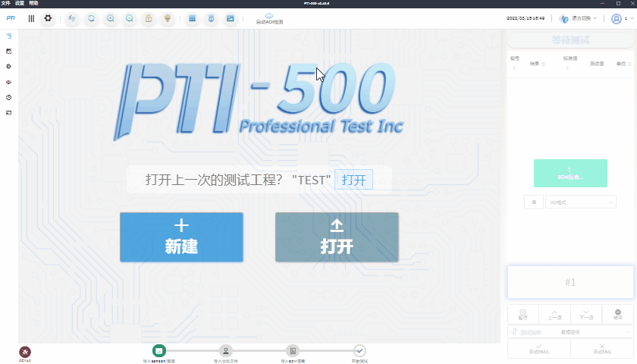This screenshot has height=364, width=637.
Task: Click the import BOM list step icon
Action: click(293, 350)
